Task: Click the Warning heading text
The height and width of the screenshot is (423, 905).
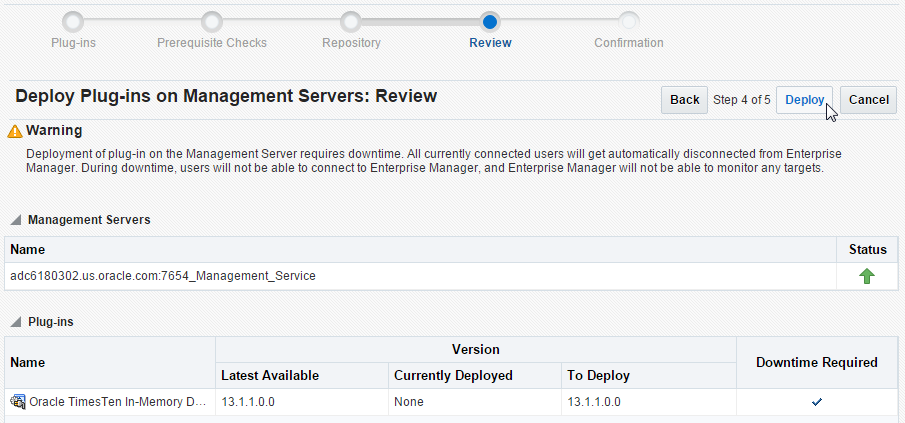Action: tap(54, 130)
